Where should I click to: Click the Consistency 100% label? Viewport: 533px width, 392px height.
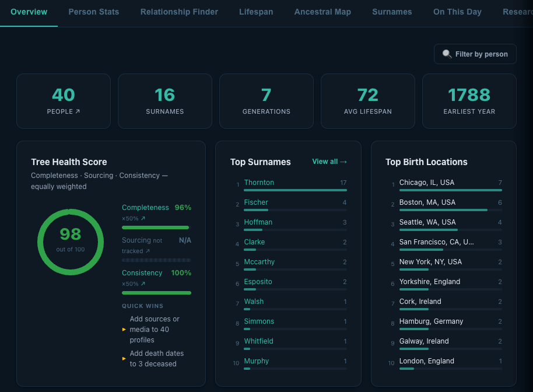pos(156,272)
